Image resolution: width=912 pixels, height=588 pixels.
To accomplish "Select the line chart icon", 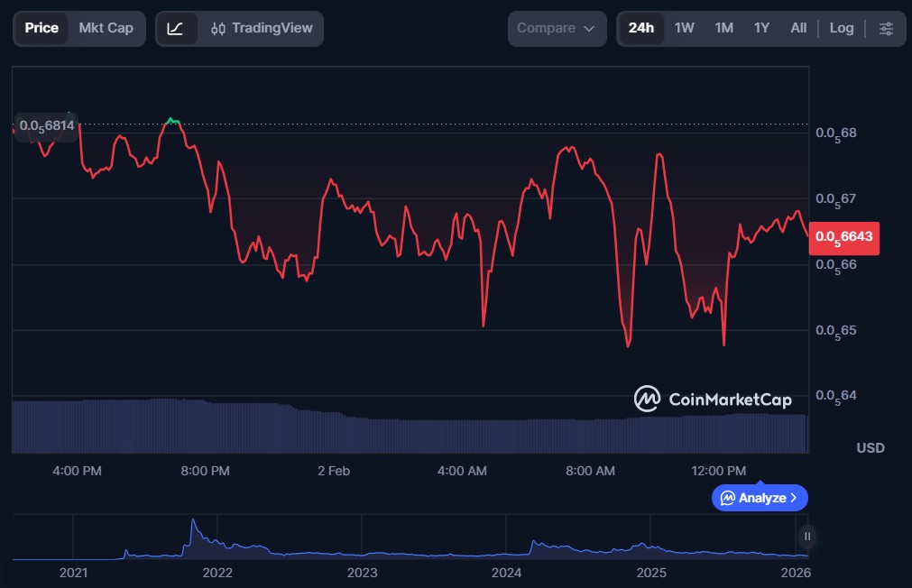I will (176, 29).
